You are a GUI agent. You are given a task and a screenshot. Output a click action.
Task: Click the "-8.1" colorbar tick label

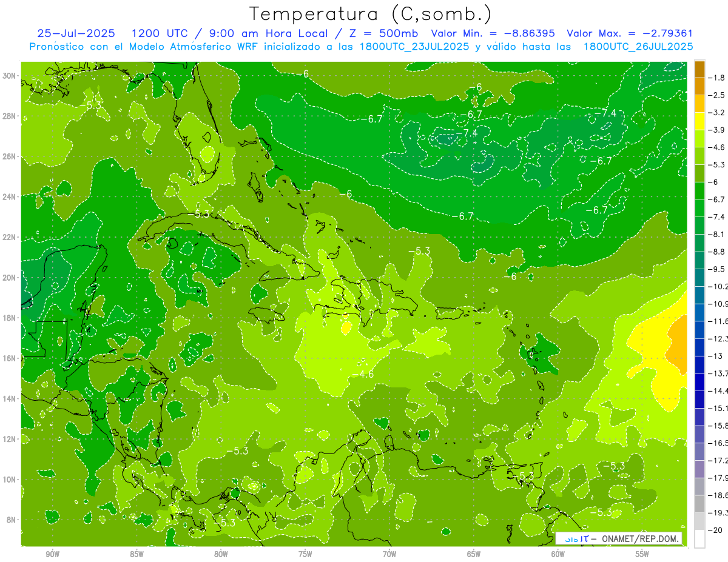(x=717, y=234)
